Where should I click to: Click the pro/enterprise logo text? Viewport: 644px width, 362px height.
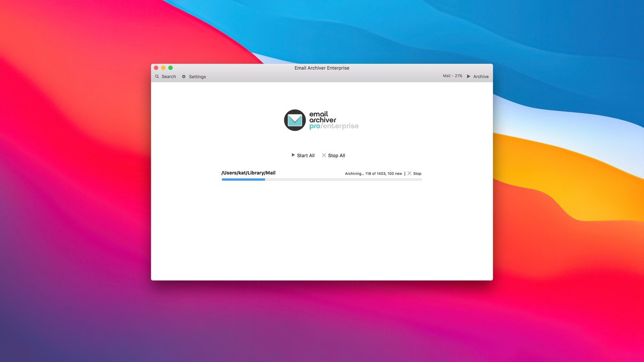334,126
